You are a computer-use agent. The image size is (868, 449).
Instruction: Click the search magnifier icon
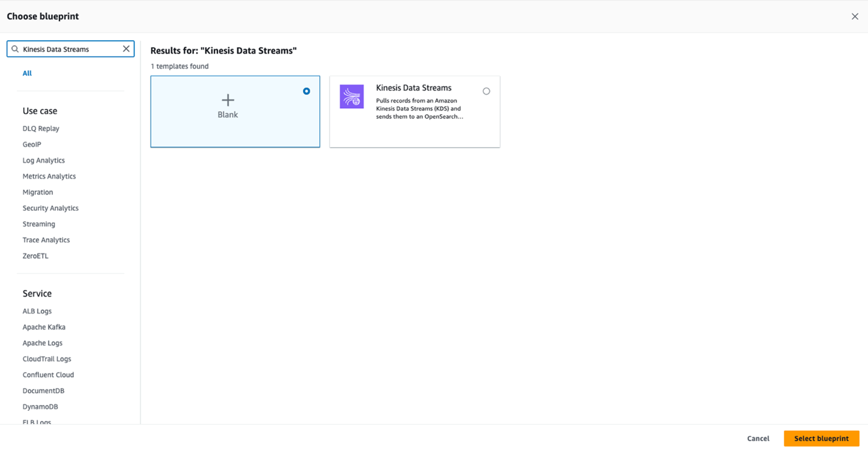tap(15, 49)
